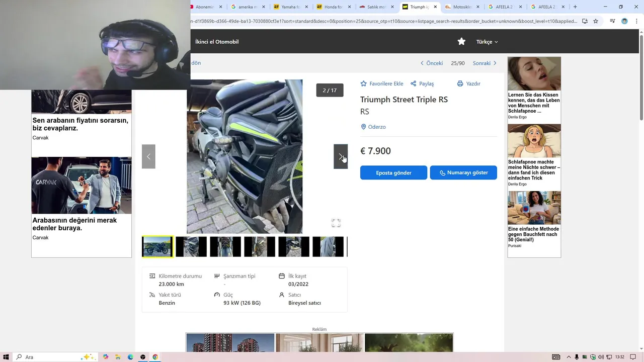Open the photo gallery in fullscreen
This screenshot has height=362, width=644.
[x=336, y=223]
